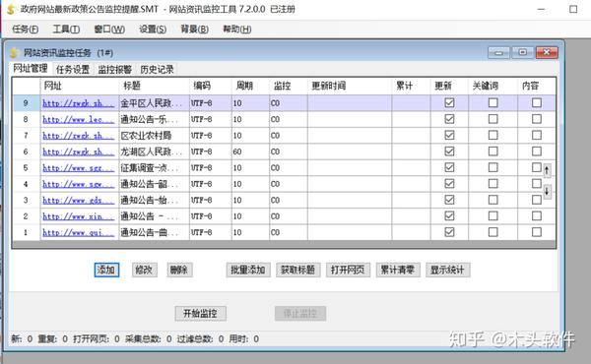
Task: Click the 网站资讯监控任务 window icon
Action: 15,53
